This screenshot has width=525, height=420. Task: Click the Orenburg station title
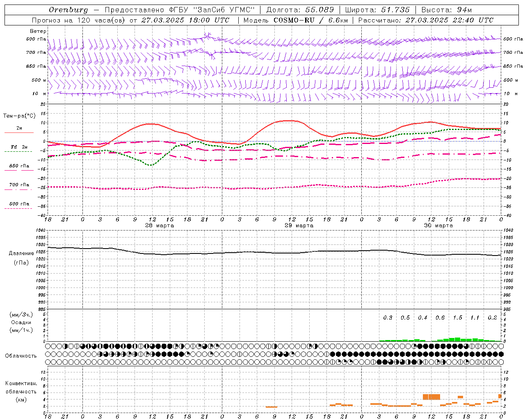[x=68, y=10]
